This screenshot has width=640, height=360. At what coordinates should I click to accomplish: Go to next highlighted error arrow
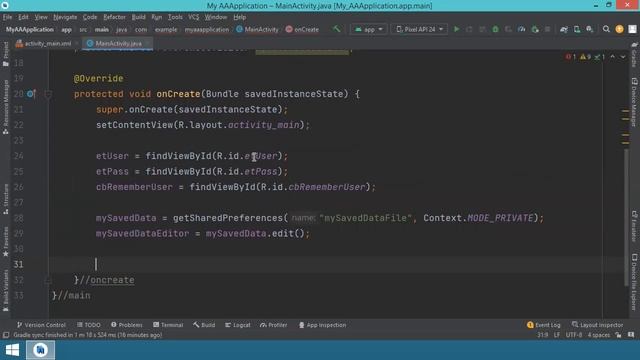click(623, 57)
